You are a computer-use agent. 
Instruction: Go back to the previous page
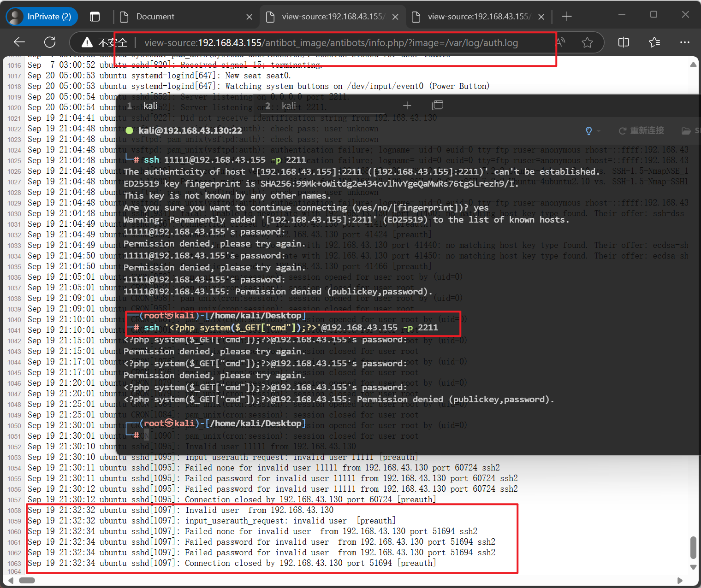(x=19, y=42)
